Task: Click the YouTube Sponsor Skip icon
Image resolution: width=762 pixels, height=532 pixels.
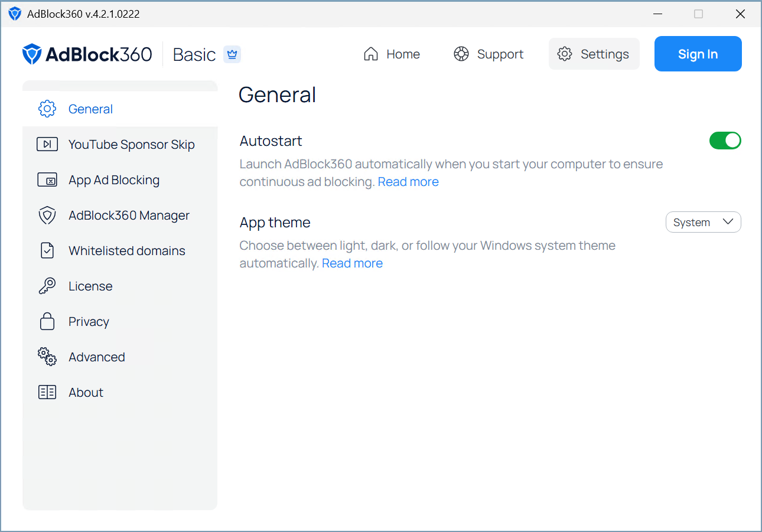Action: click(x=47, y=144)
